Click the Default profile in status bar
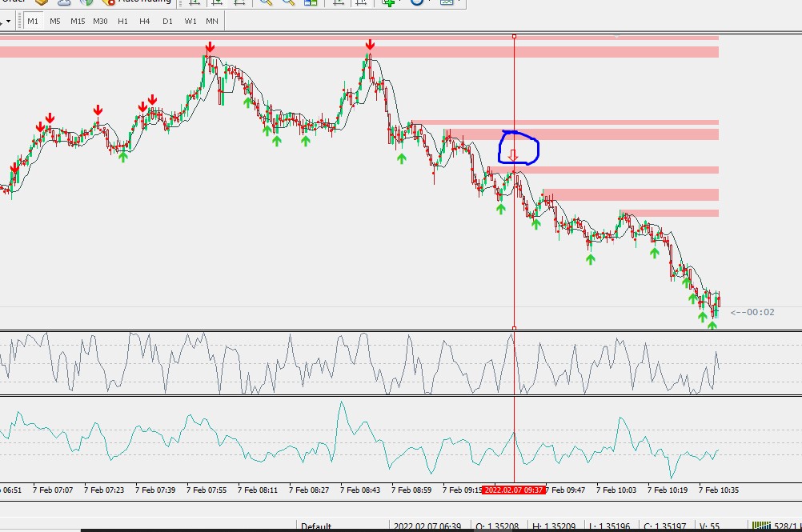This screenshot has height=532, width=802. click(316, 526)
